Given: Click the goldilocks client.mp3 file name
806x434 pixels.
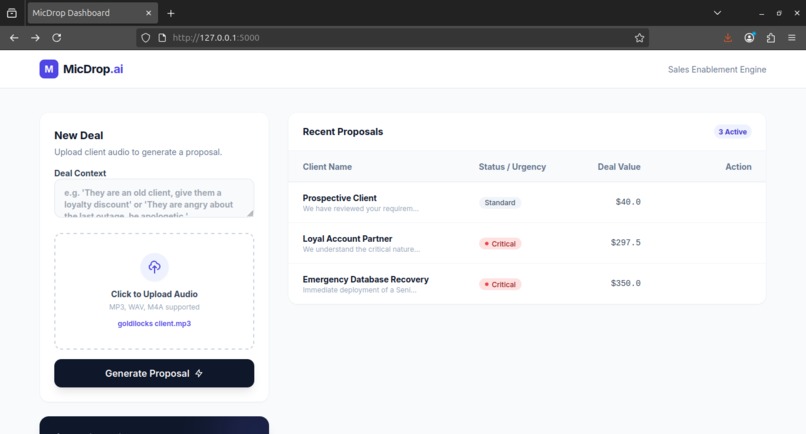Looking at the screenshot, I should 154,323.
